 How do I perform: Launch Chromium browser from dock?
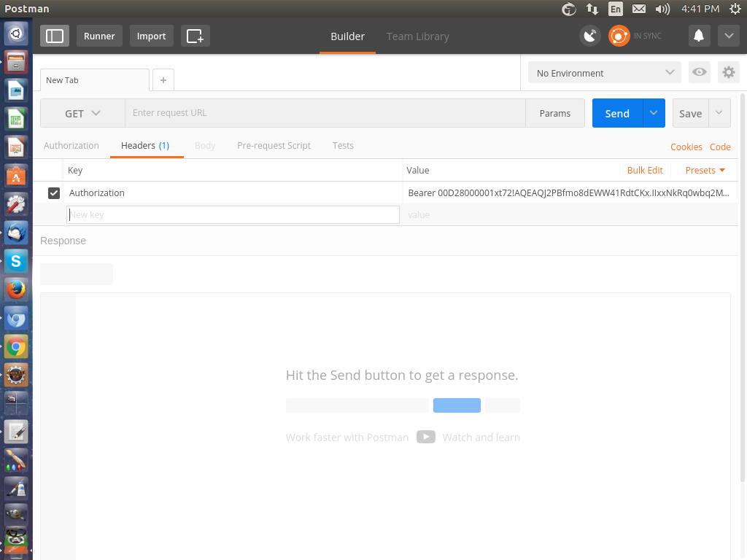point(16,318)
